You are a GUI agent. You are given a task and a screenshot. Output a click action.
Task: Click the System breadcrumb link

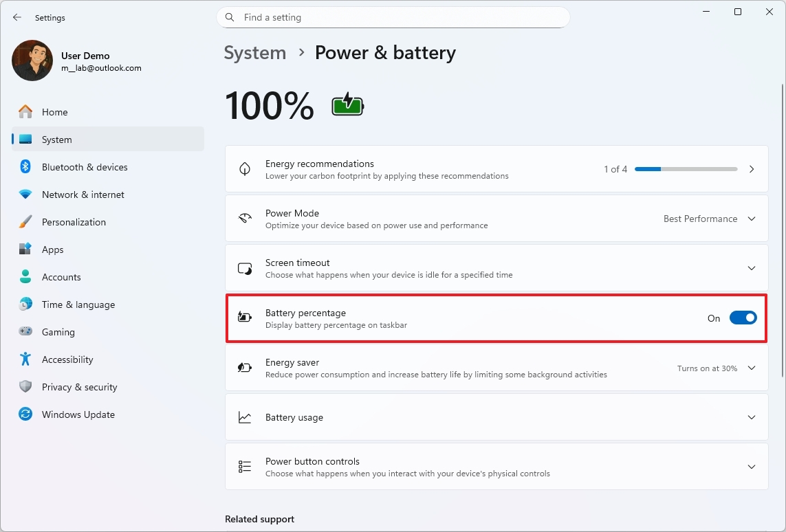tap(254, 52)
